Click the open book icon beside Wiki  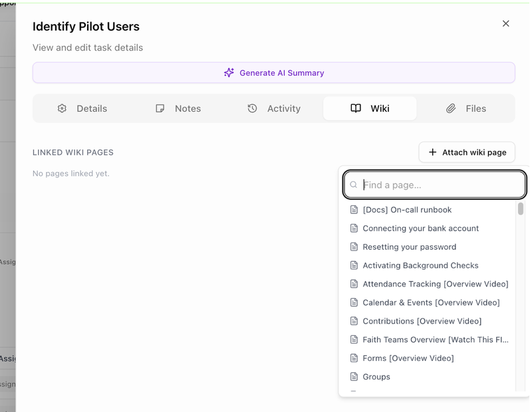click(x=356, y=108)
